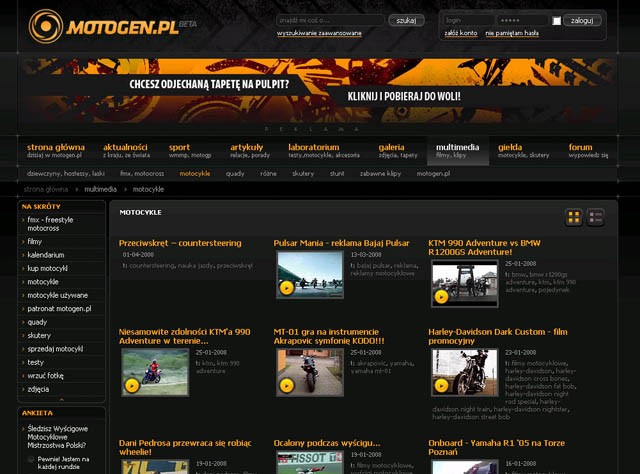Viewport: 640px width, 474px height.
Task: Open 'Przeciwskręt – countersteering' video title
Action: [x=180, y=243]
